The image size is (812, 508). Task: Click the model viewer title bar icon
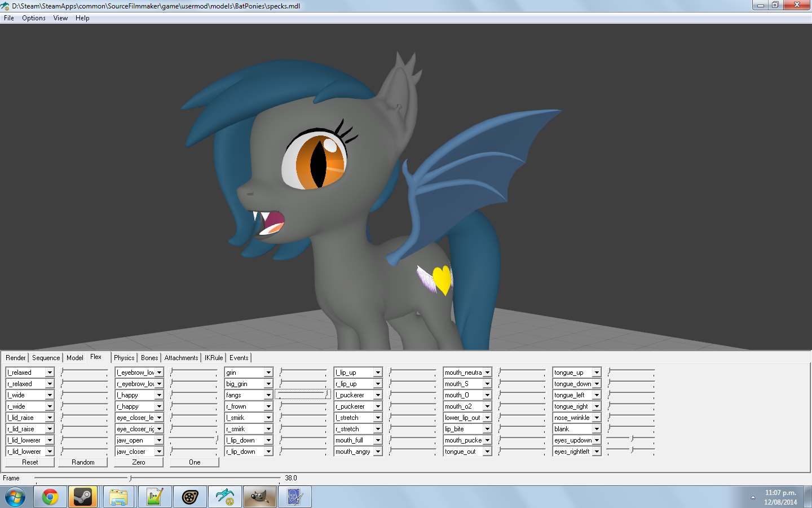(x=5, y=6)
